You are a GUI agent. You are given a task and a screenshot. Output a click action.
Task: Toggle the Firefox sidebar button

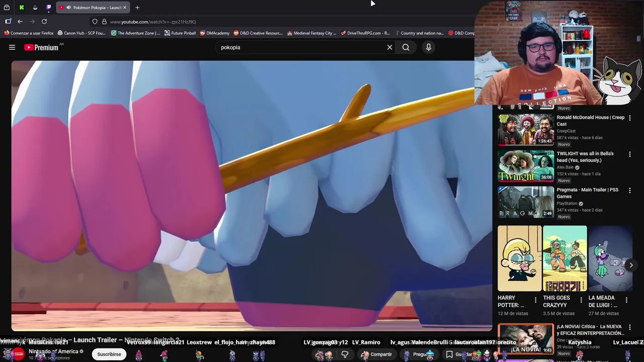[8, 22]
